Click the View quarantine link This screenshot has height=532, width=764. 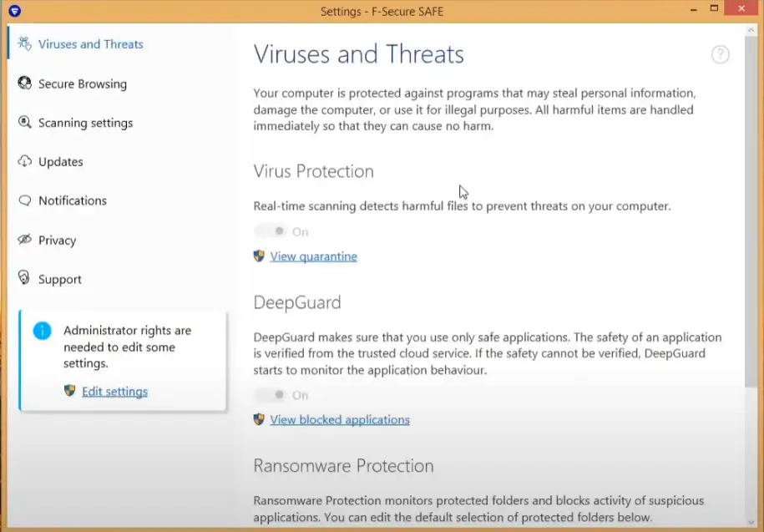[x=313, y=256]
